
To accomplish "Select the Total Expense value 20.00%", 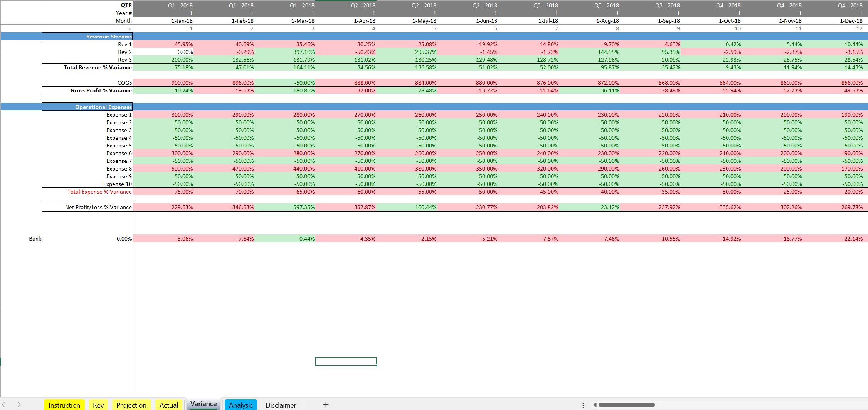I will click(x=833, y=192).
